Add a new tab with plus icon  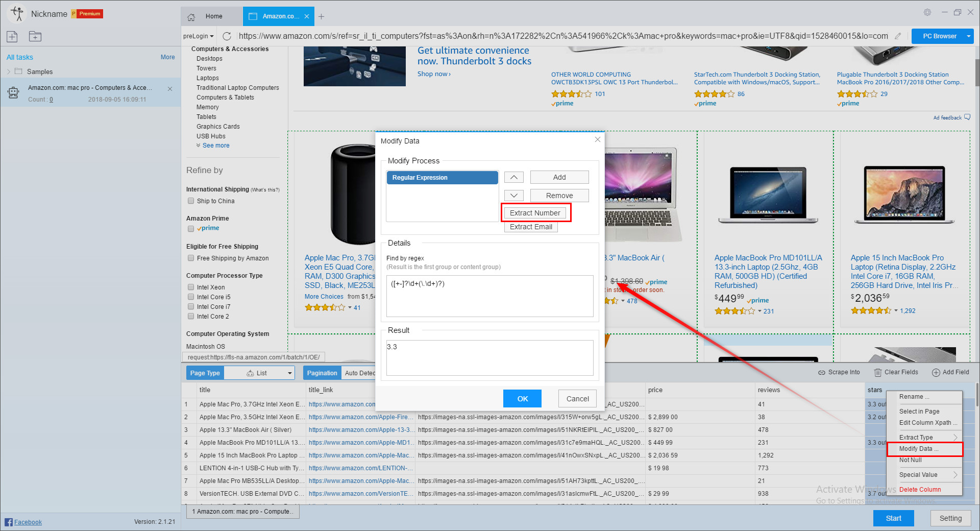[x=321, y=17]
